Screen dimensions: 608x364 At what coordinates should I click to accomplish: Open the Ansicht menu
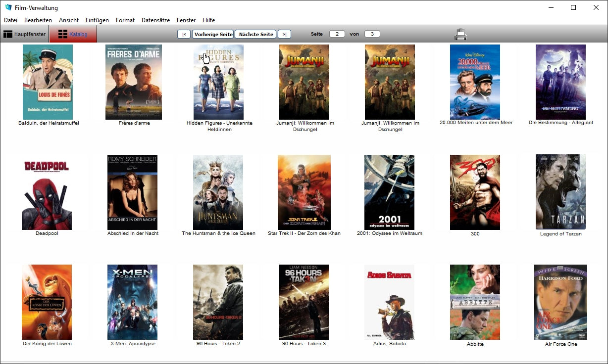tap(69, 20)
